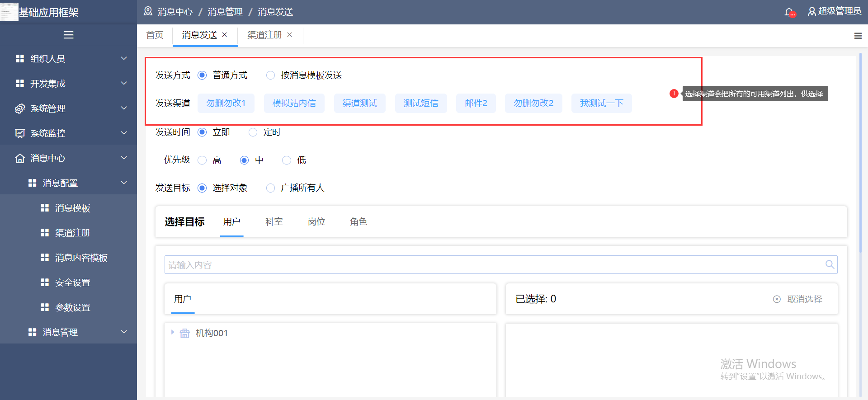Select the 渠道测试 channel
Image resolution: width=868 pixels, height=400 pixels.
(x=360, y=103)
